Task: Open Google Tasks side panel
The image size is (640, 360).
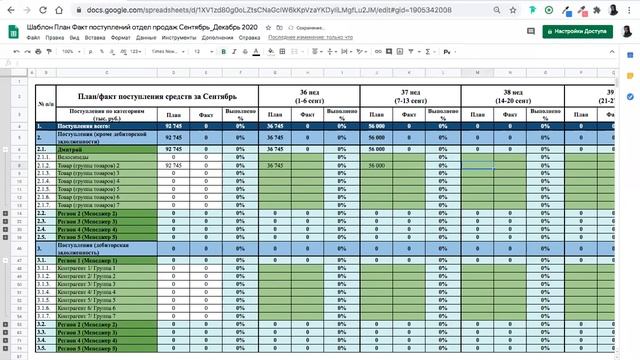Action: point(630,97)
